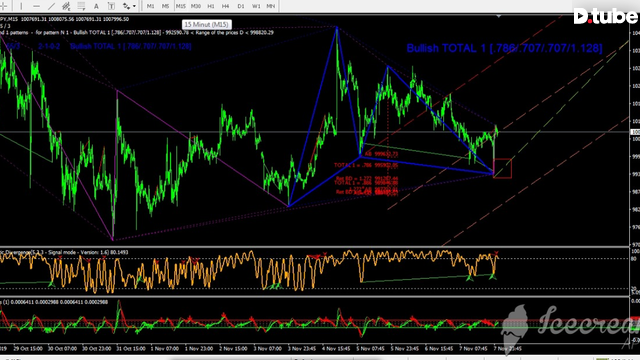Screen dimensions: 640x360
Task: Select the Trendline drawing tool
Action: click(x=51, y=6)
